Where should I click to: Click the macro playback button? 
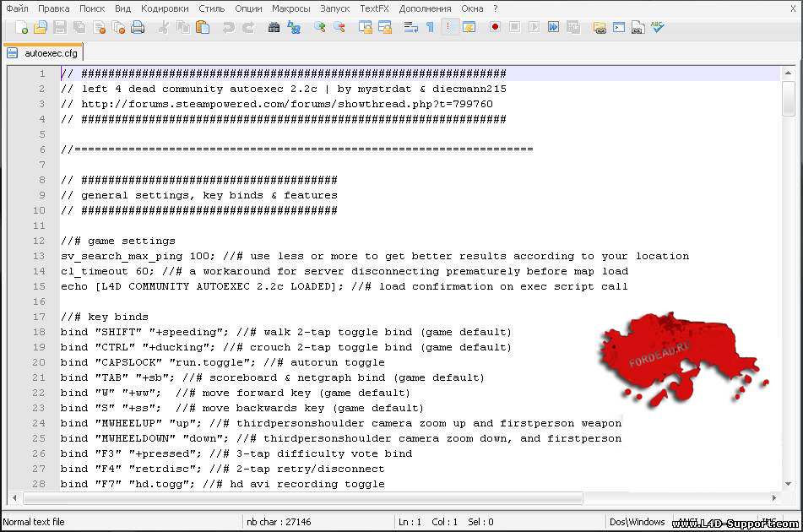pyautogui.click(x=534, y=27)
